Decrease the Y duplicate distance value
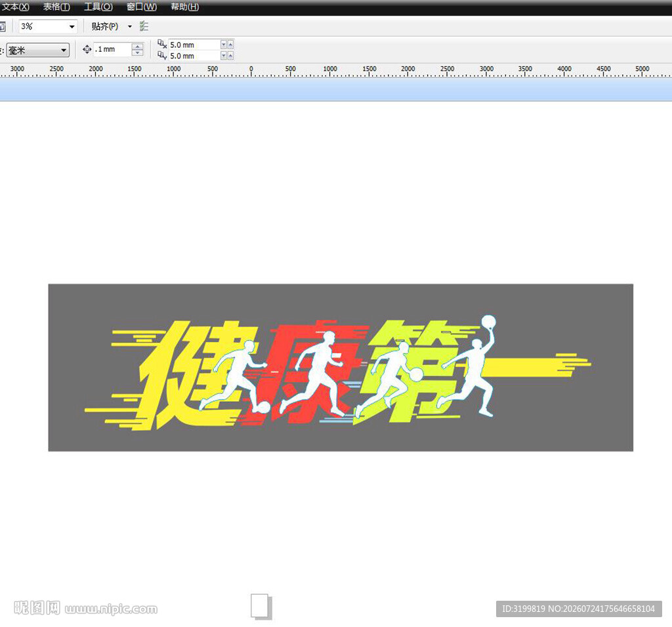The image size is (672, 627). tap(223, 56)
